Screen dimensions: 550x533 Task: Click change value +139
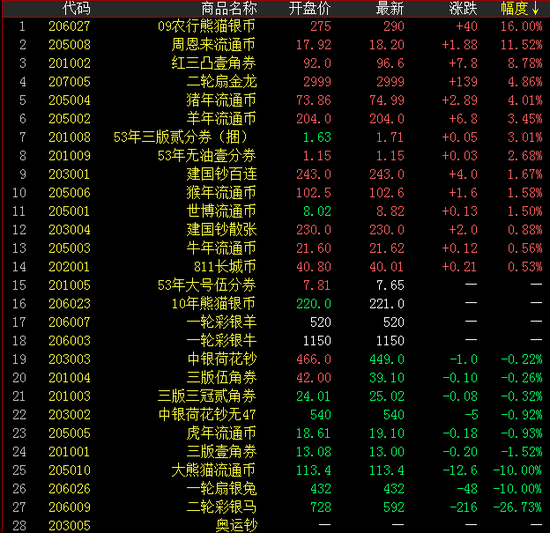[463, 82]
